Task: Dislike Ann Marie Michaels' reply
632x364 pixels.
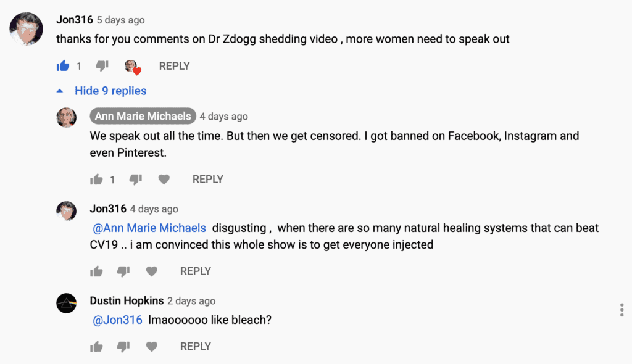Action: [x=135, y=179]
